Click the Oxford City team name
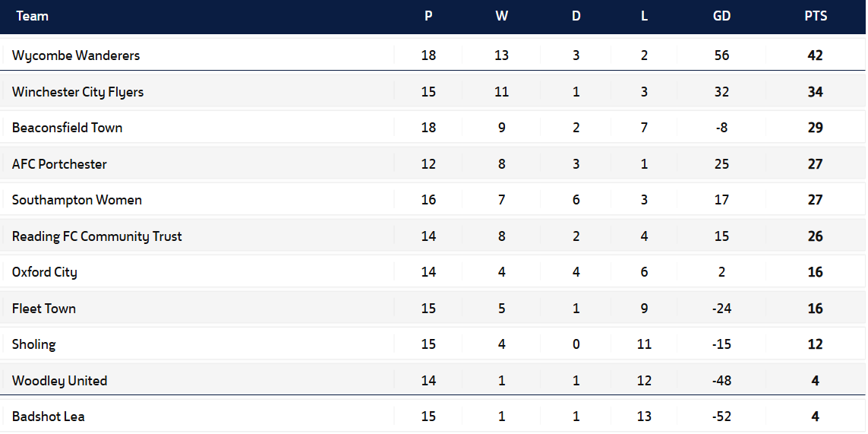This screenshot has height=434, width=868. click(x=44, y=272)
